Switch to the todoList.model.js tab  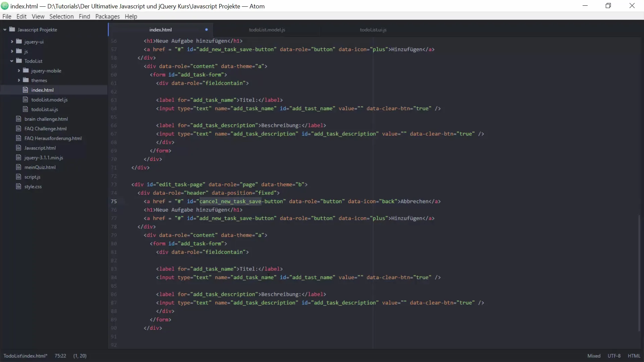pyautogui.click(x=267, y=30)
